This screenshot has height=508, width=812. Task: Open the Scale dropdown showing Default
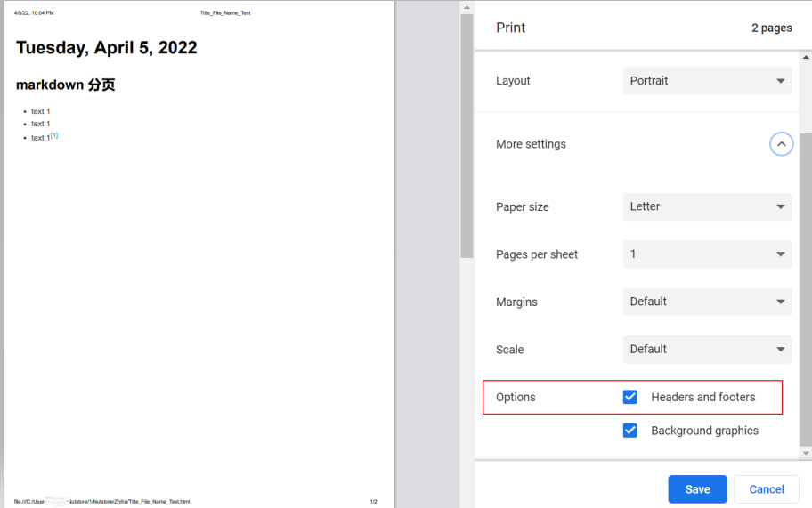coord(707,349)
